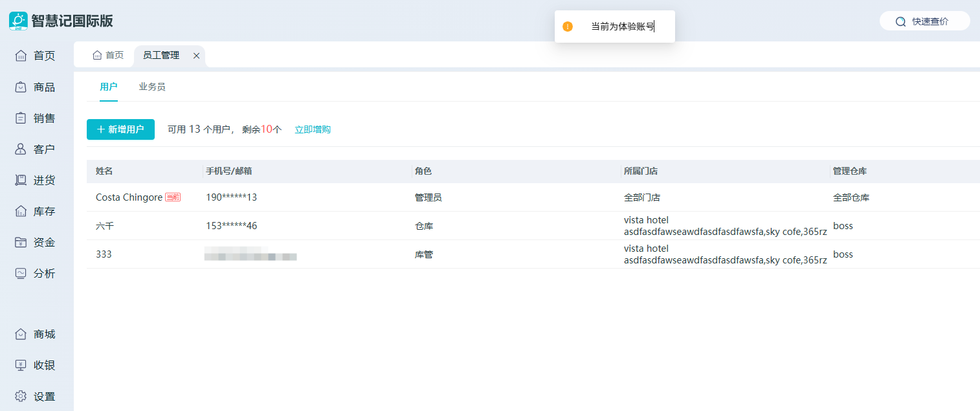The image size is (980, 411).
Task: Select the 销售 sales sidebar icon
Action: tap(21, 118)
